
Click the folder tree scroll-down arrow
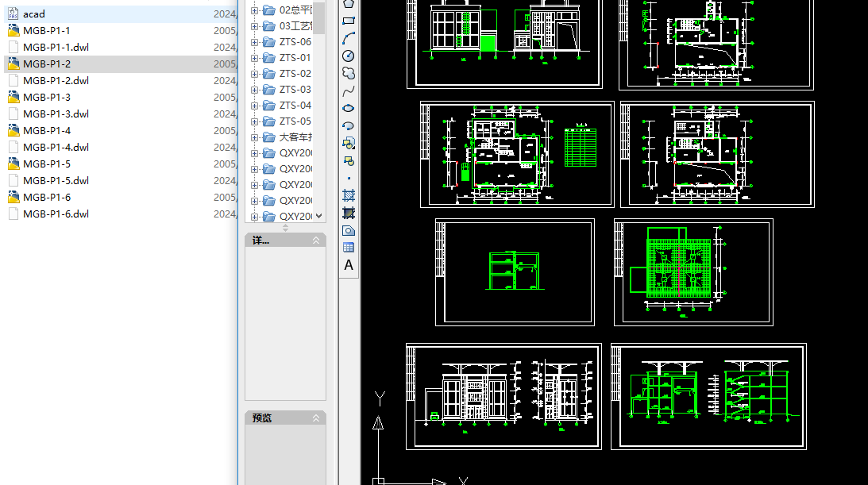click(319, 216)
